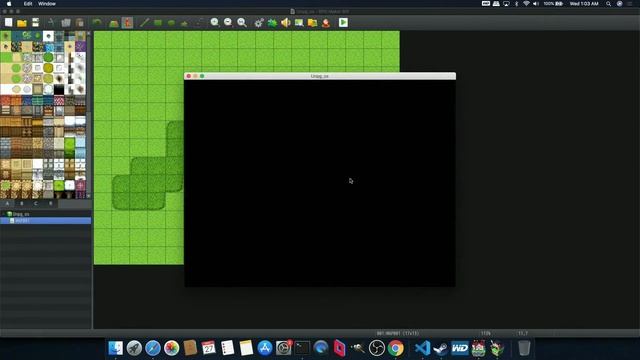Select the MAP001 map entry

(x=45, y=220)
